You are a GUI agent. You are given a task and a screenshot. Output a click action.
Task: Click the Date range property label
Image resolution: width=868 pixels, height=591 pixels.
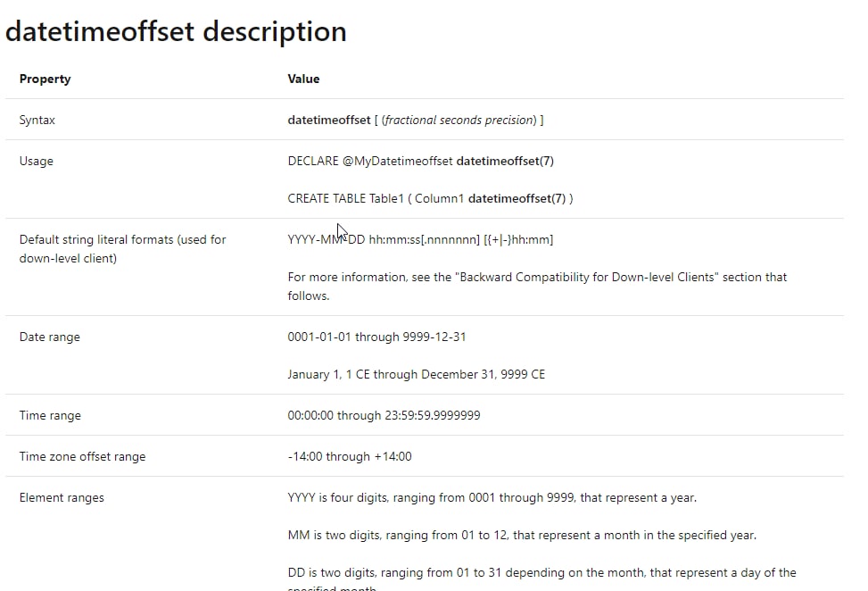pos(50,337)
